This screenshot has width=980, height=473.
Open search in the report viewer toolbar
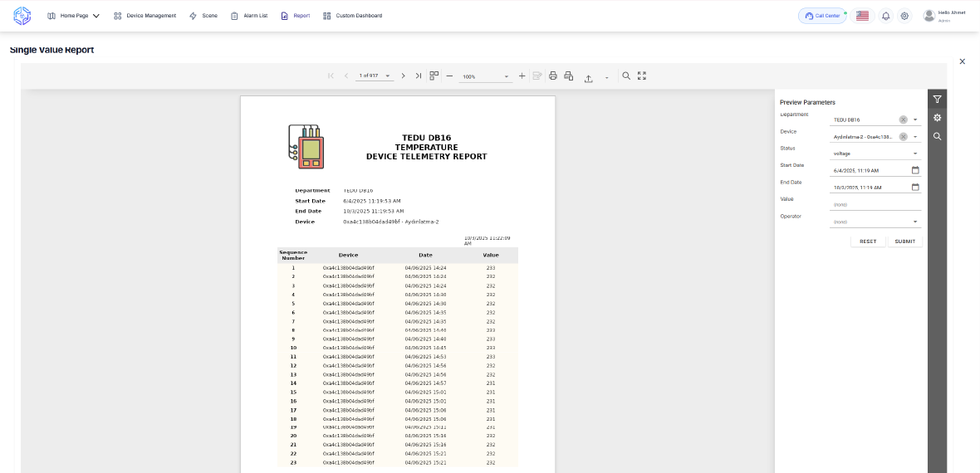pyautogui.click(x=626, y=76)
